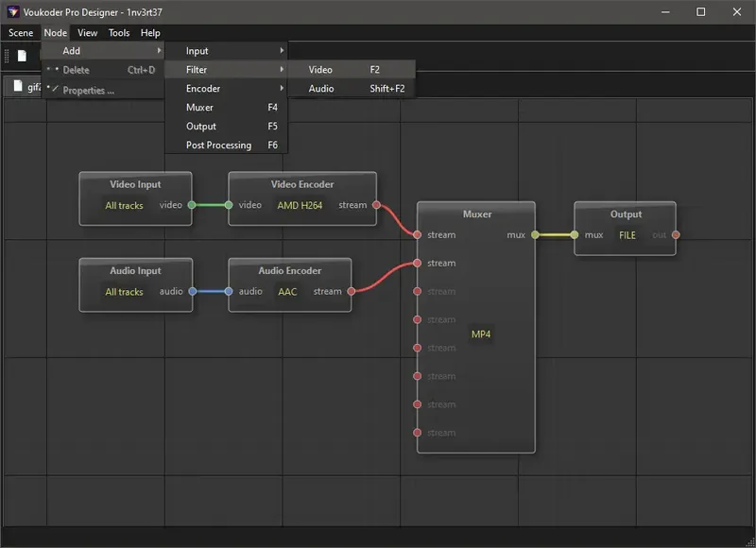Open the Help menu
Viewport: 756px width, 548px height.
tap(150, 33)
